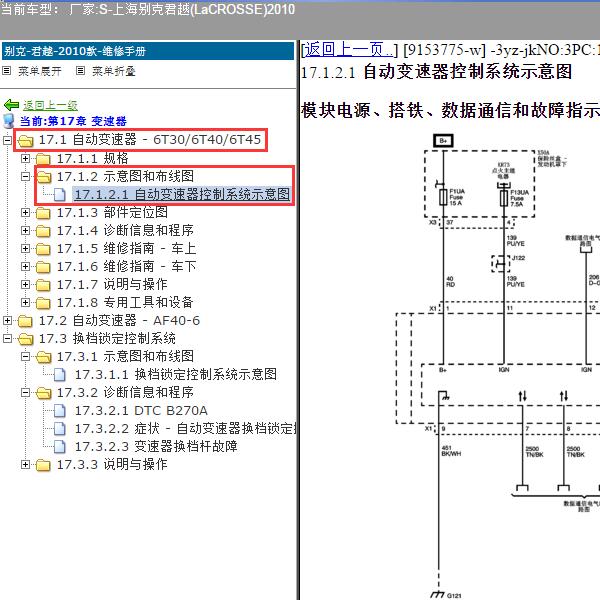The height and width of the screenshot is (600, 600).
Task: Click folder icon of 17.1.8 专用工具和设备
Action: pyautogui.click(x=43, y=303)
